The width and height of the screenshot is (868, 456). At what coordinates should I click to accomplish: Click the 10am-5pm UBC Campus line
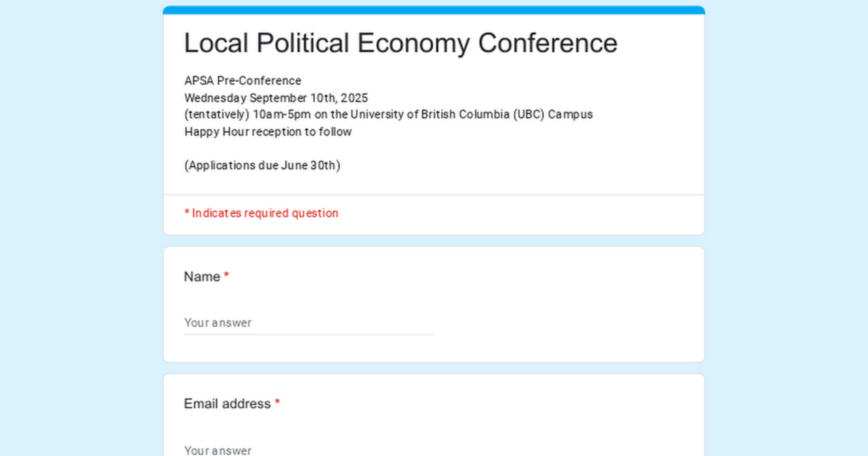[x=388, y=115]
